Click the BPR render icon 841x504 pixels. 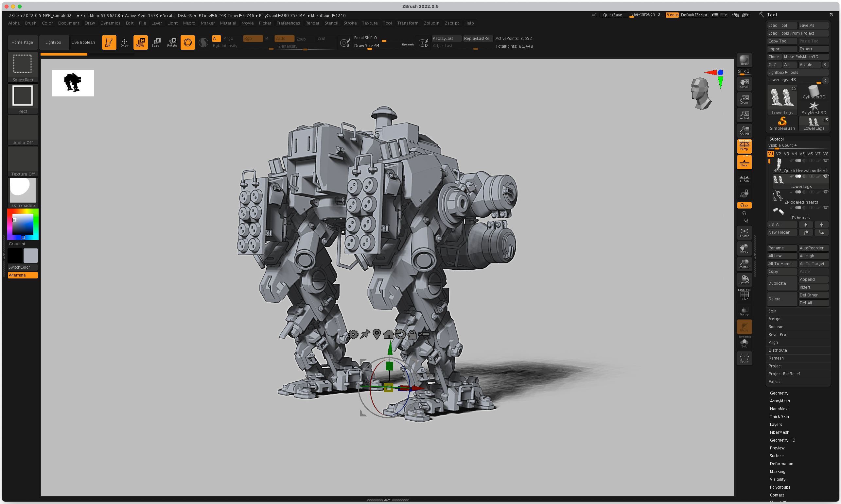(744, 60)
